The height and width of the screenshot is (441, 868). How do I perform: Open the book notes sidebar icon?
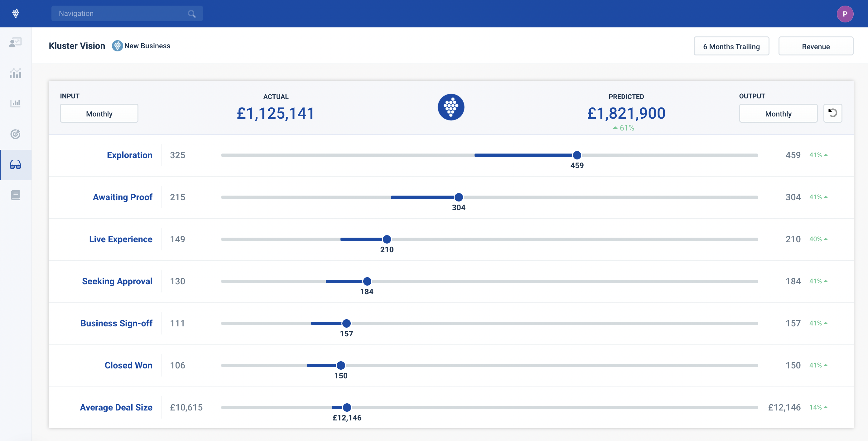pos(16,195)
